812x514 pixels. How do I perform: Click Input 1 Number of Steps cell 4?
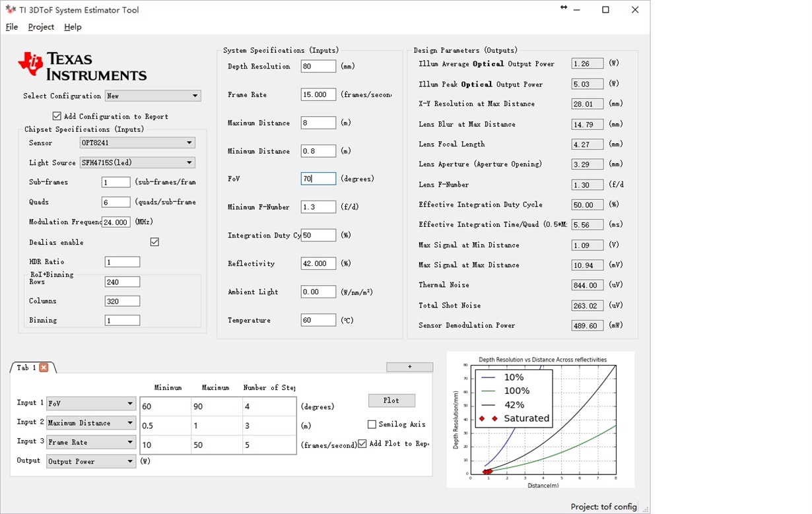pos(269,406)
